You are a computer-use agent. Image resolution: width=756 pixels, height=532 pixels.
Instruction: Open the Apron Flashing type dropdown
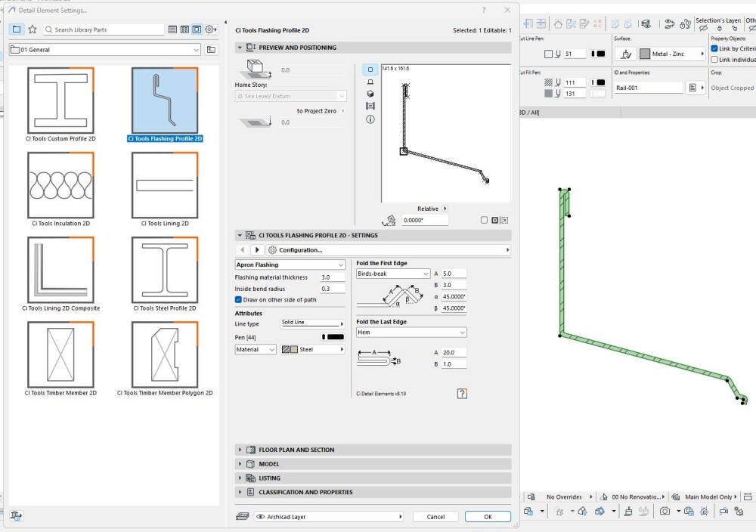point(290,265)
